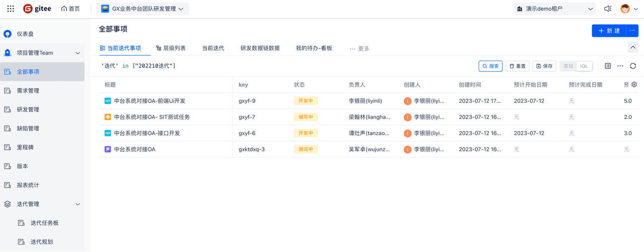Click the speaker announcement icon
Screen dimensions: 644x252
[x=608, y=9]
